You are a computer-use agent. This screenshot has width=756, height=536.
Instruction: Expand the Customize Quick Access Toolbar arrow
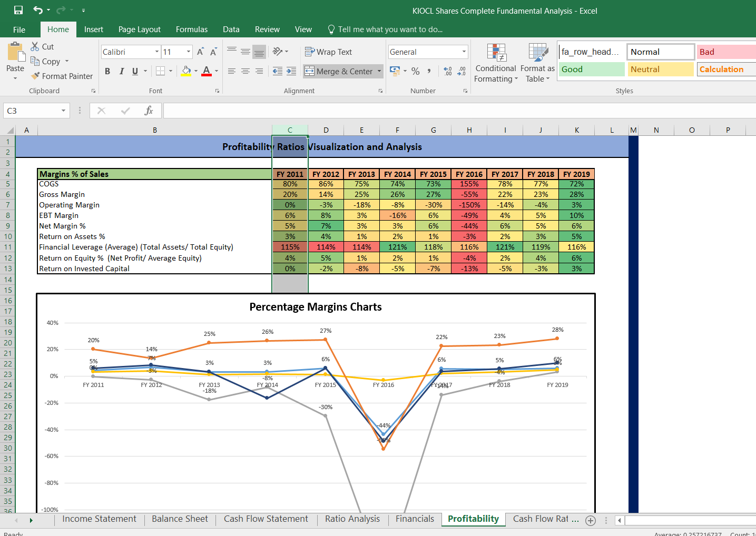(83, 11)
